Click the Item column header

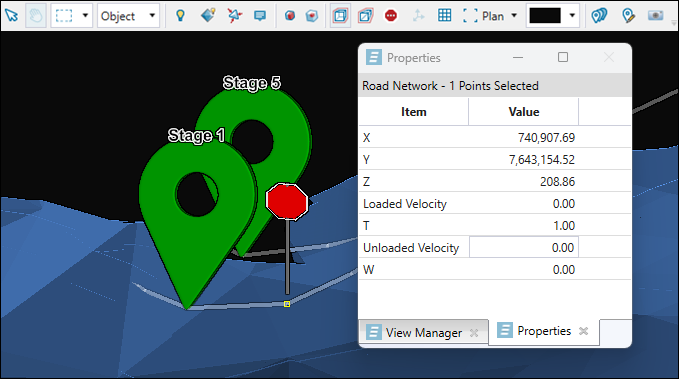pyautogui.click(x=414, y=112)
